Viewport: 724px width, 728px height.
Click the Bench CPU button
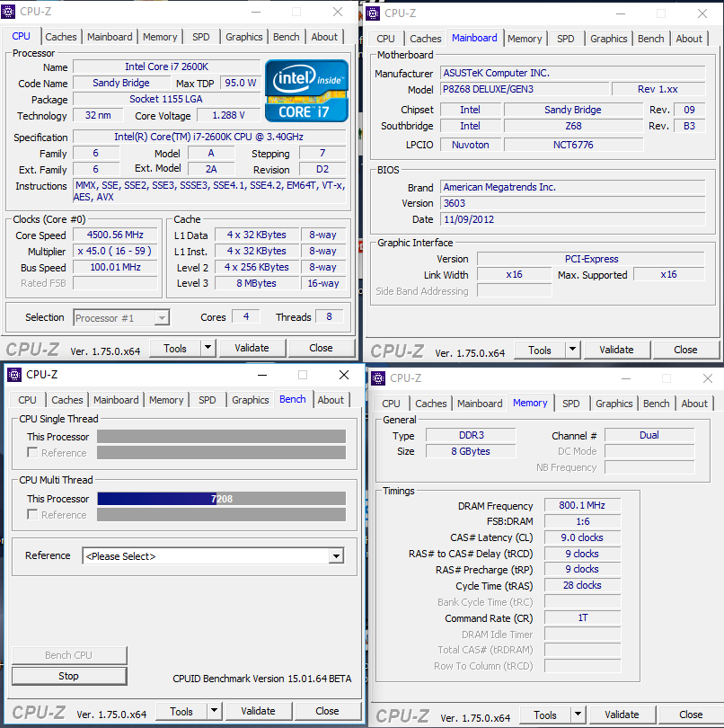(x=69, y=655)
